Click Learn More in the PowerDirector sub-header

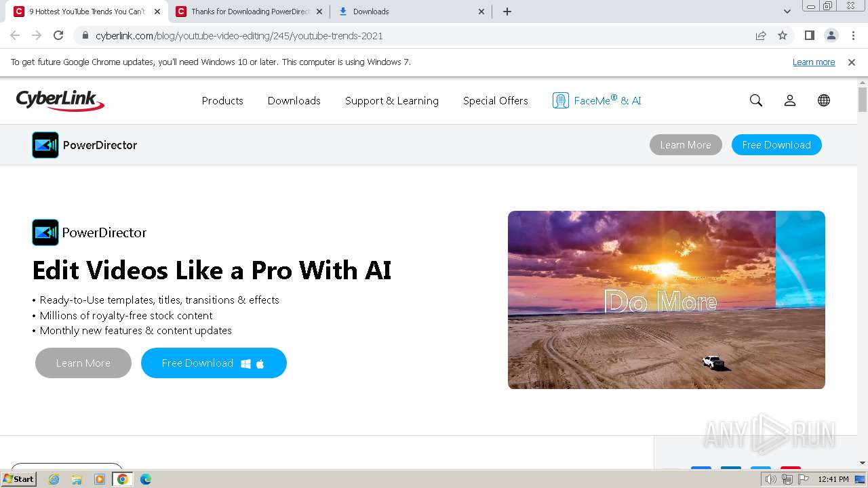tap(686, 145)
